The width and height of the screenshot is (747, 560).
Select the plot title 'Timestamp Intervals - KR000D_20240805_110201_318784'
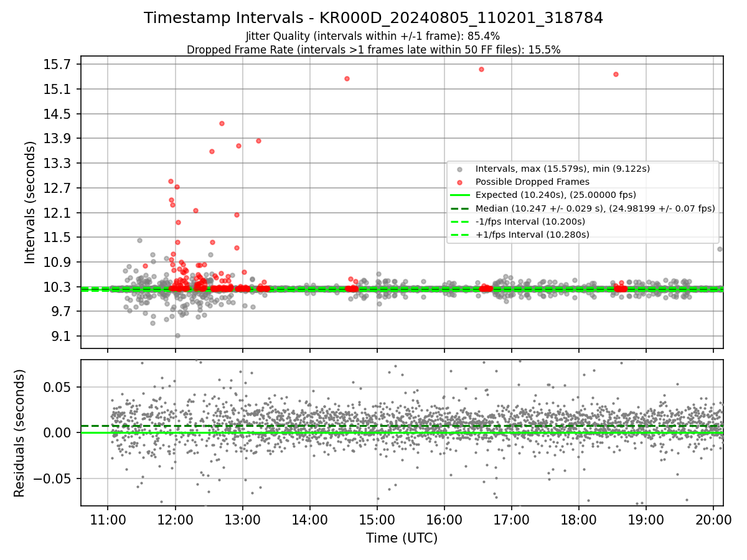click(x=374, y=18)
